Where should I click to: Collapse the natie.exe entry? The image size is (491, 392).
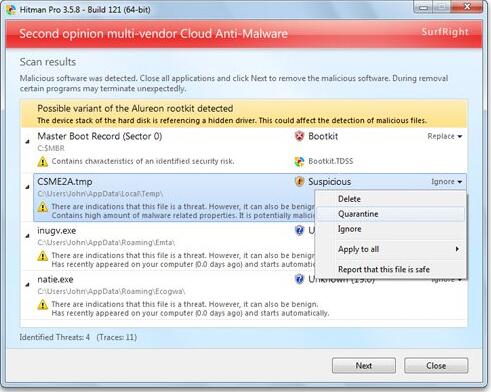point(28,285)
